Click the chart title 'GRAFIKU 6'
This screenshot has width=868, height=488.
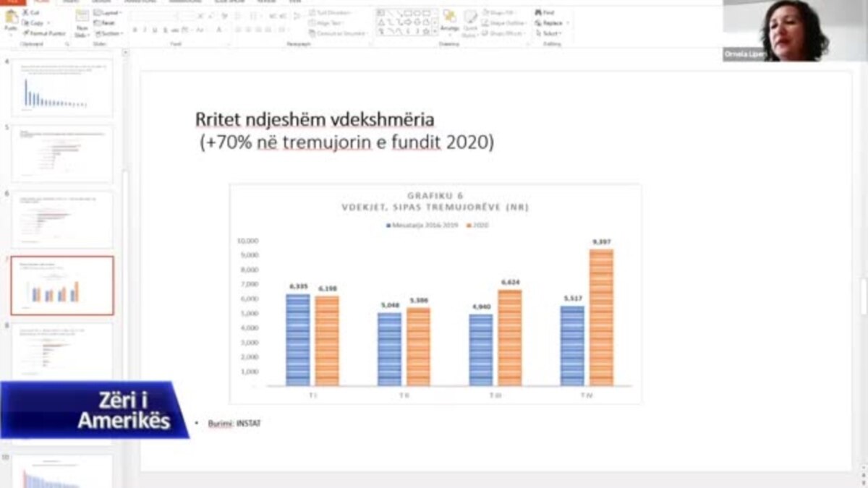pos(435,196)
